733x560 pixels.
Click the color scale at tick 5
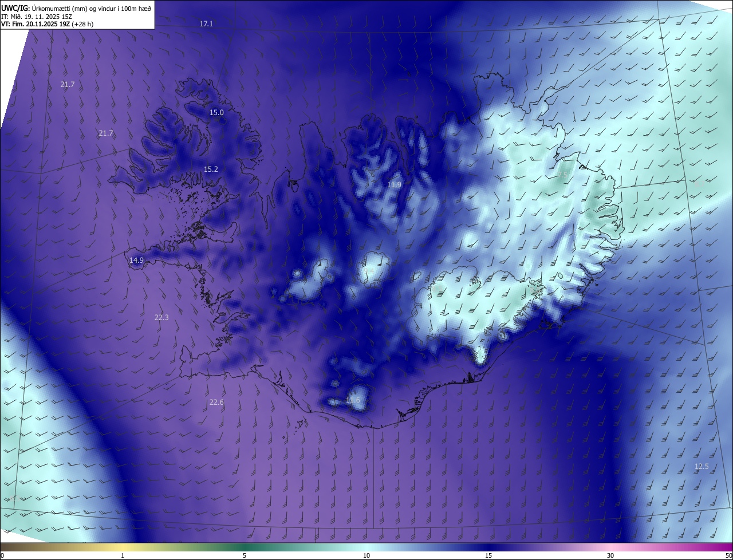245,555
